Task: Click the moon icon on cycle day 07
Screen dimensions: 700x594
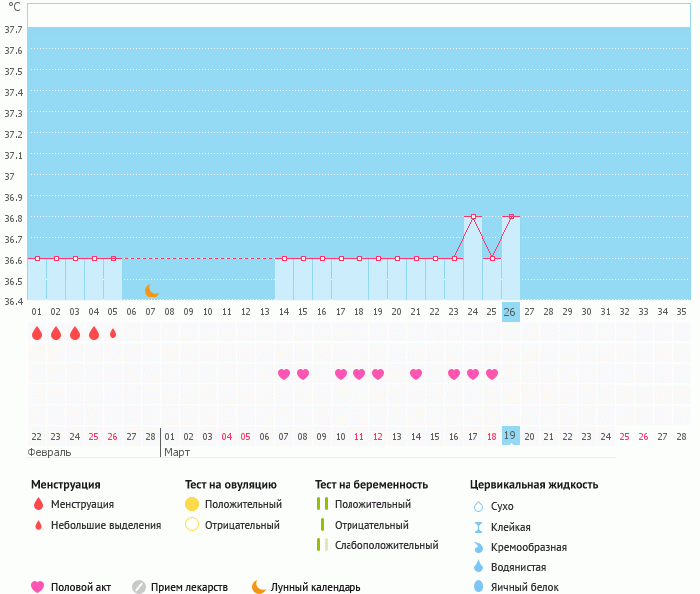Action: point(151,291)
